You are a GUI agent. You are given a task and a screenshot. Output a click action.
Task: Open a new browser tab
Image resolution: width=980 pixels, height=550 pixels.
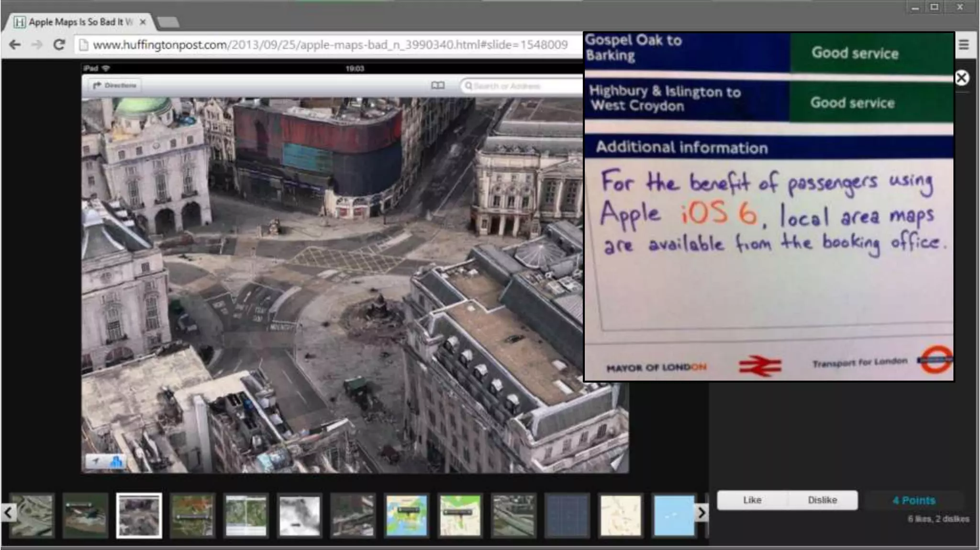point(168,22)
